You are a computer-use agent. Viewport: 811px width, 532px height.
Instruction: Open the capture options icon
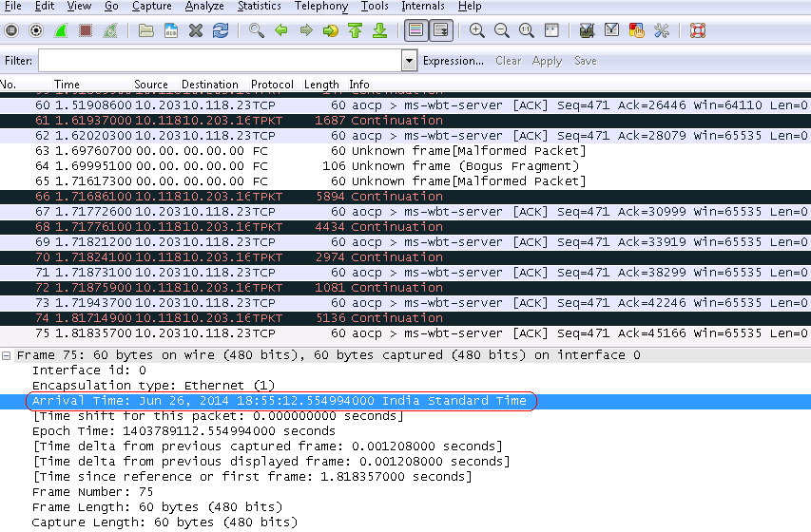point(36,30)
